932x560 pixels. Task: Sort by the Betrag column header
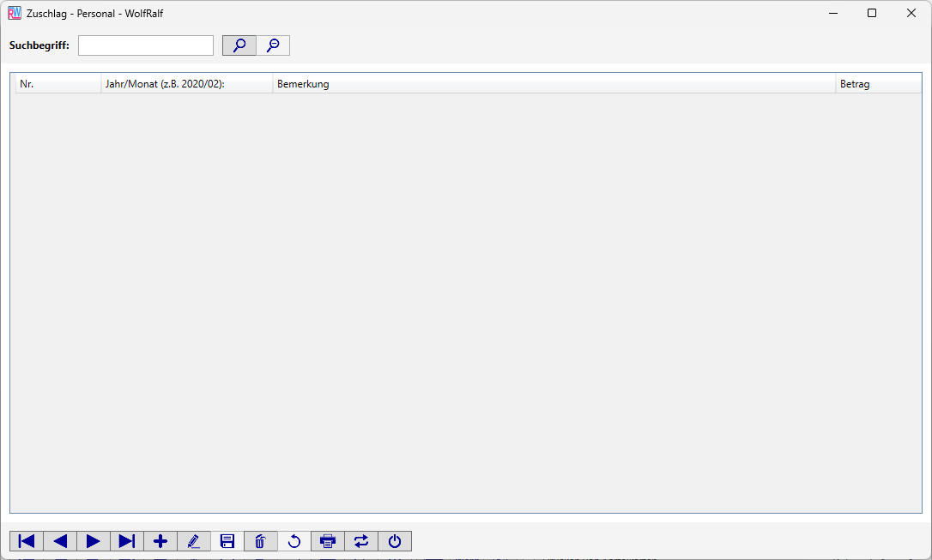pyautogui.click(x=879, y=84)
